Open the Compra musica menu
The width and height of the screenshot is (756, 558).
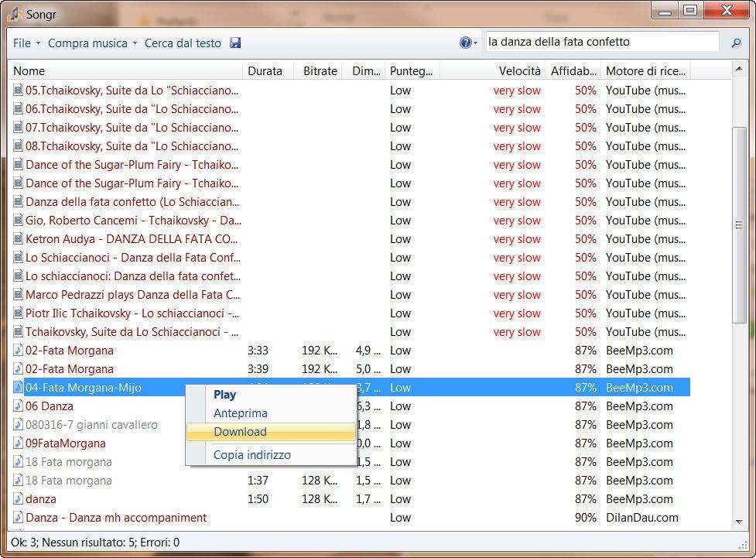click(x=87, y=43)
